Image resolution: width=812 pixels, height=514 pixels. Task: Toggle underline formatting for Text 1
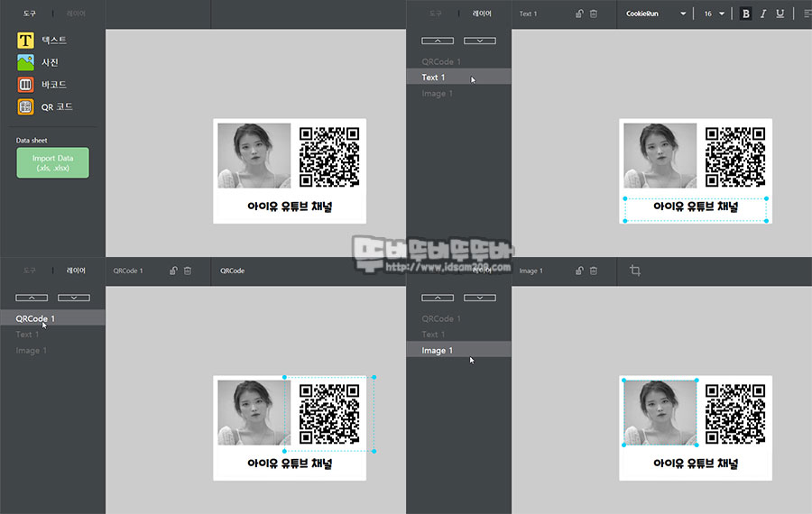pyautogui.click(x=780, y=14)
